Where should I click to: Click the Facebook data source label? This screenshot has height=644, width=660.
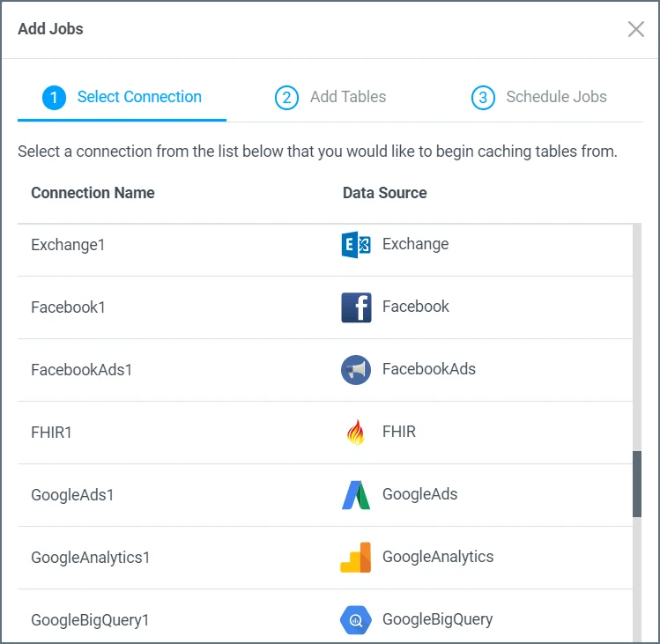(x=415, y=307)
